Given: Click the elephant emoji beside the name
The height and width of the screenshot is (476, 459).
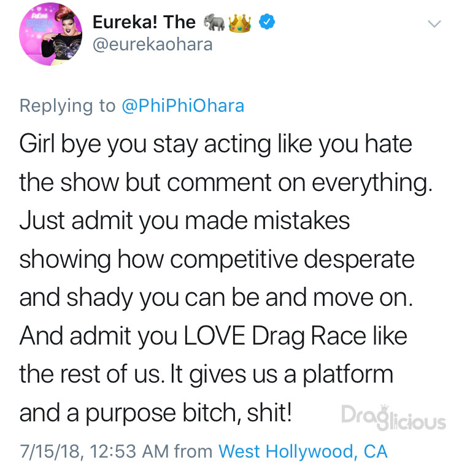Looking at the screenshot, I should (x=214, y=23).
